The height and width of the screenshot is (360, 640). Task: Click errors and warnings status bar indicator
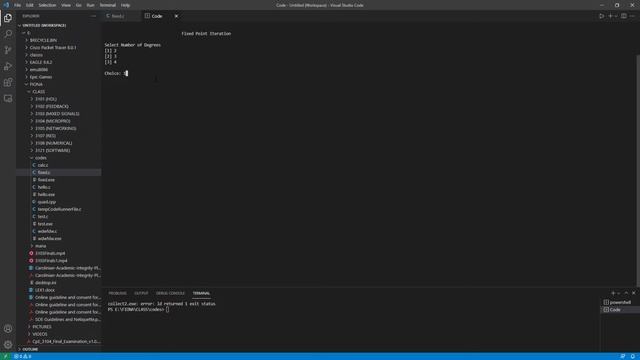pos(22,356)
